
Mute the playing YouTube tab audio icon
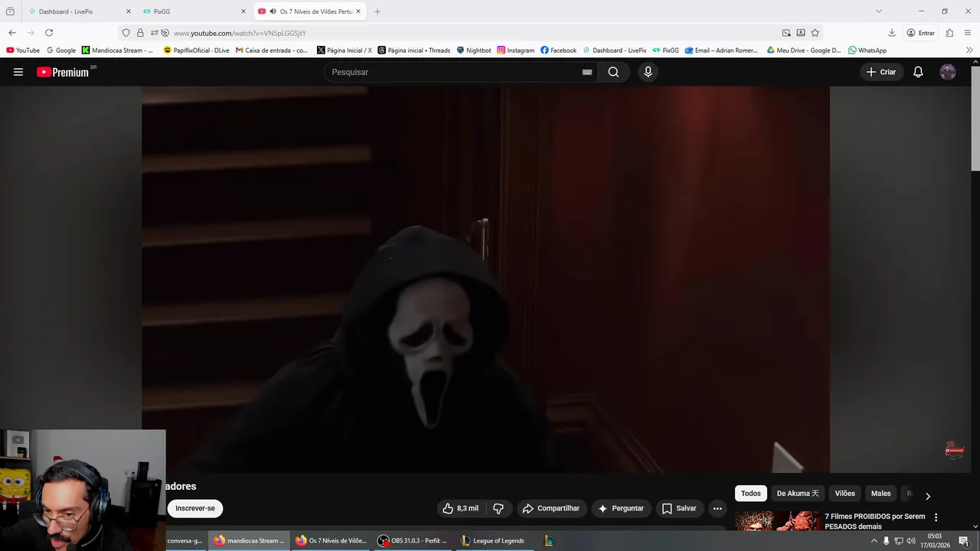point(273,11)
